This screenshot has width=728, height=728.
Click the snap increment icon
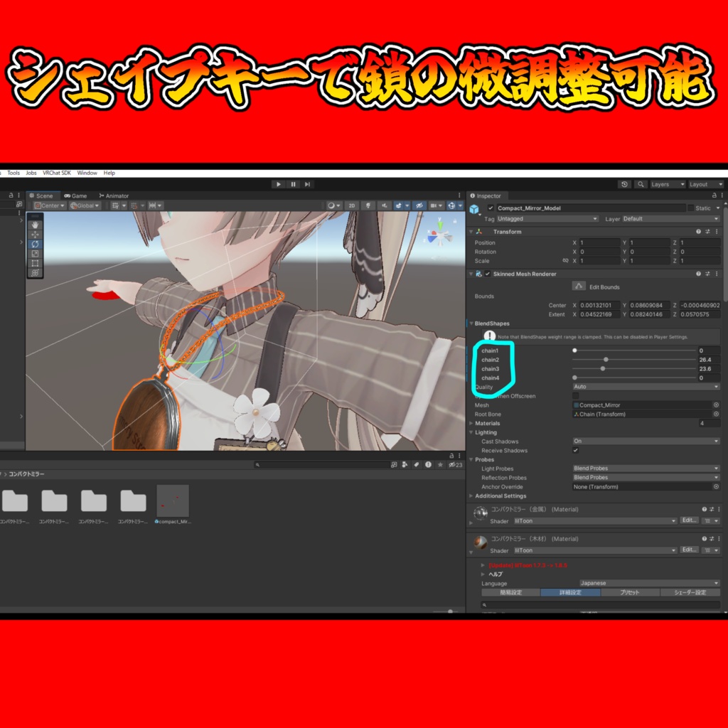click(x=152, y=205)
